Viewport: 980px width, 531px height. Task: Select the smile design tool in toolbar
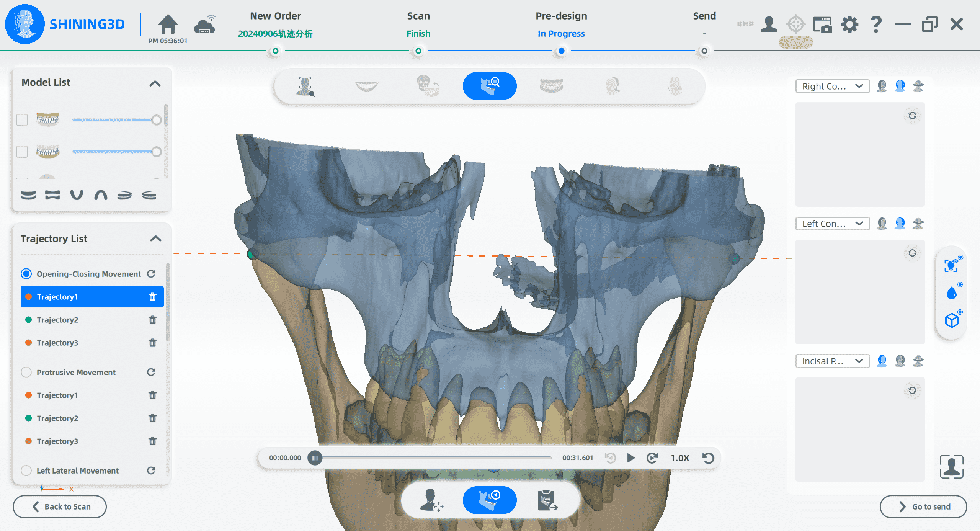(366, 86)
